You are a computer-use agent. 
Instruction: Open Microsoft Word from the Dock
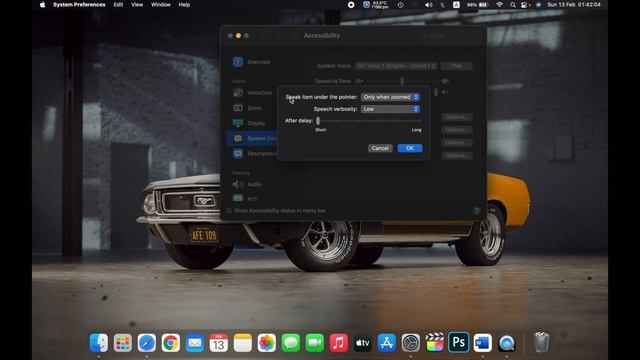(x=482, y=343)
